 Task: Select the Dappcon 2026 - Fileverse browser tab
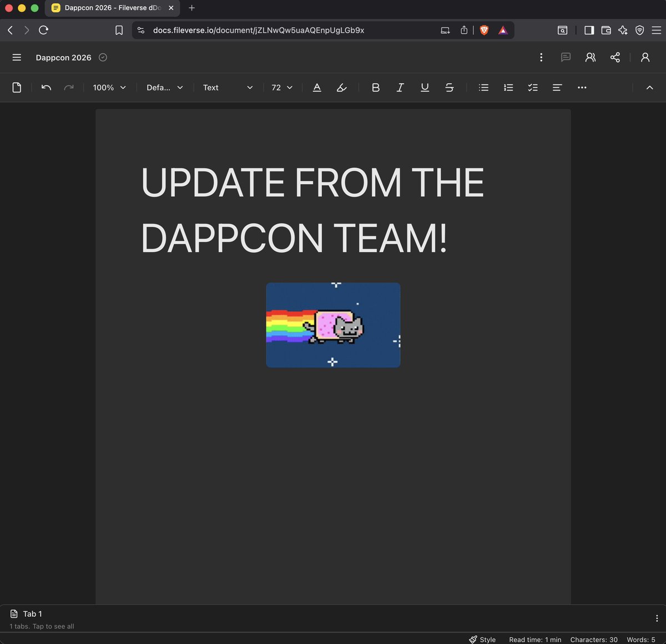(113, 8)
